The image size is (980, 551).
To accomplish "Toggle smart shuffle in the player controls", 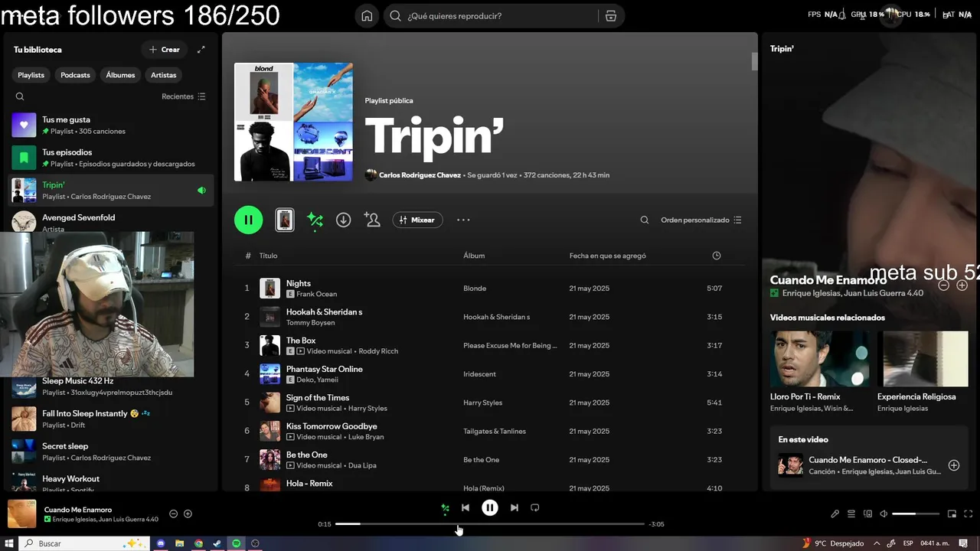I will tap(445, 507).
